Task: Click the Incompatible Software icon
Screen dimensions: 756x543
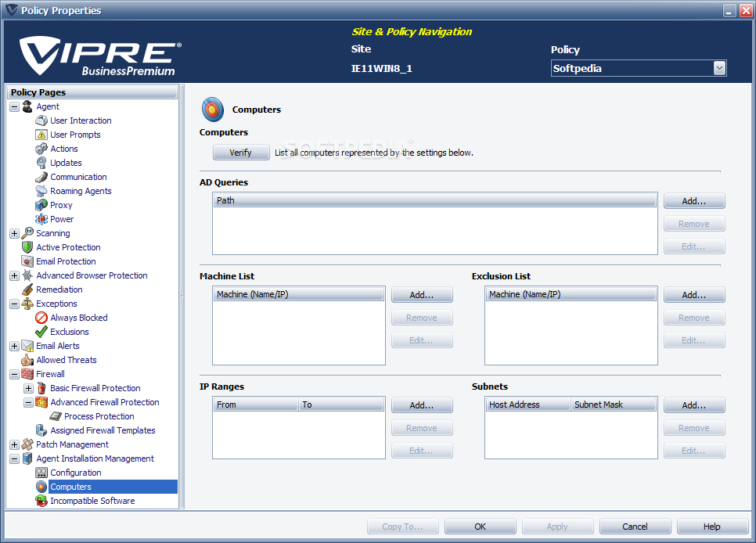Action: (41, 501)
